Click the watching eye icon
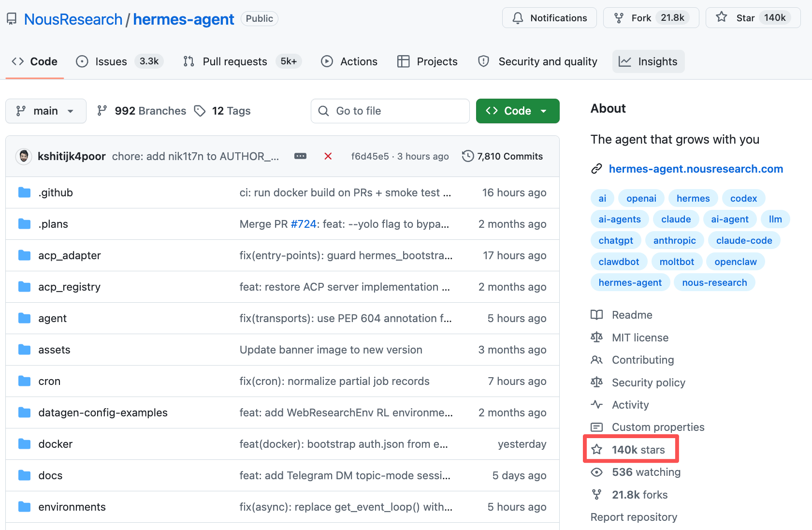 597,472
